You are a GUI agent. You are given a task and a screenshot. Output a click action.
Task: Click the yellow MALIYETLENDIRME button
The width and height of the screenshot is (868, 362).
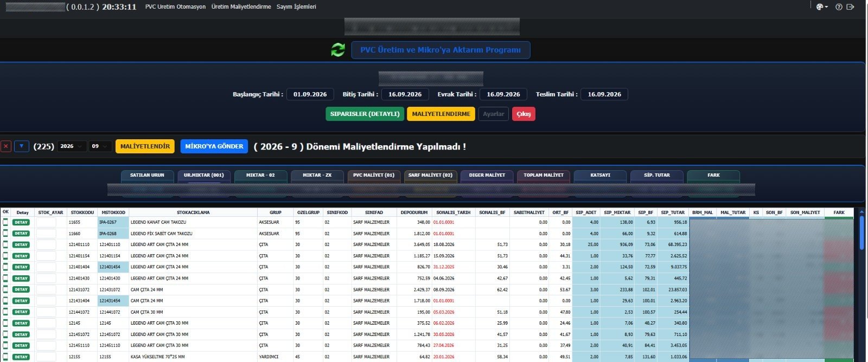441,114
